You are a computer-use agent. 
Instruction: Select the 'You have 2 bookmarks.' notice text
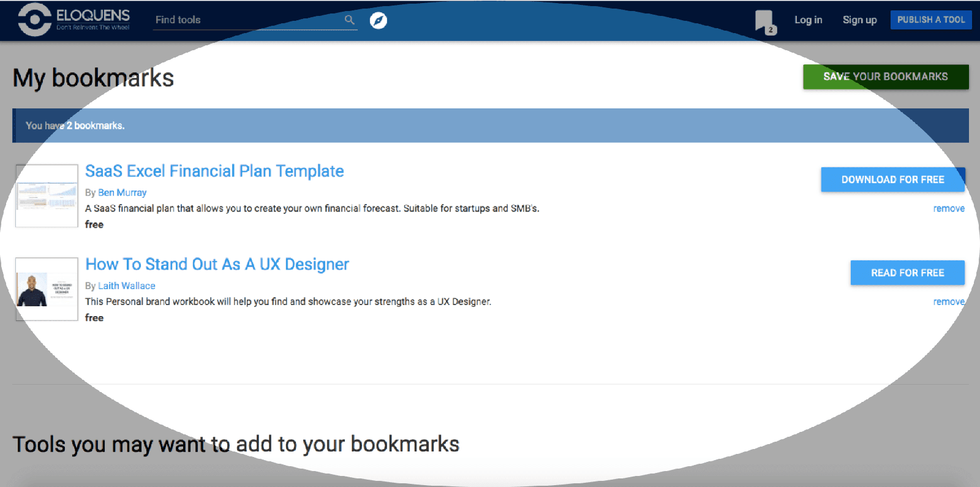pos(75,126)
